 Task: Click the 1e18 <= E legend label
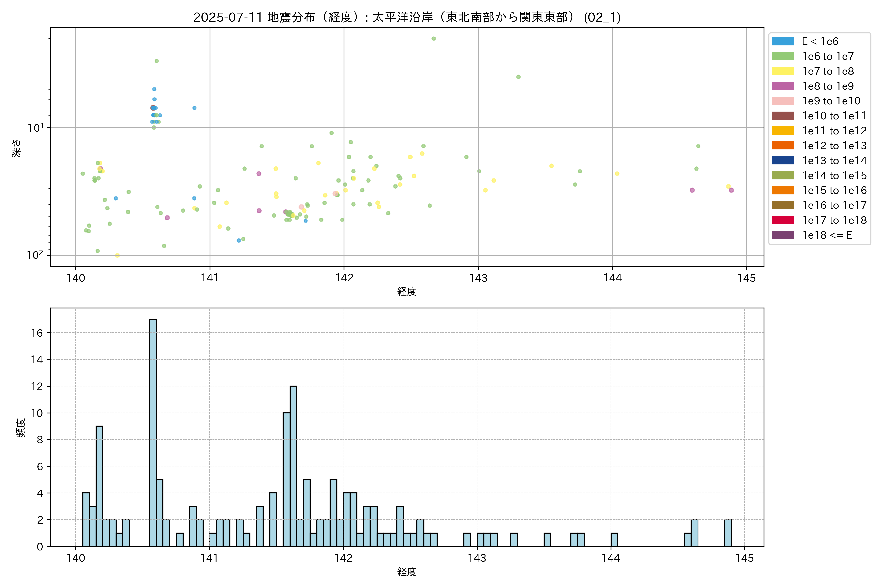coord(826,235)
